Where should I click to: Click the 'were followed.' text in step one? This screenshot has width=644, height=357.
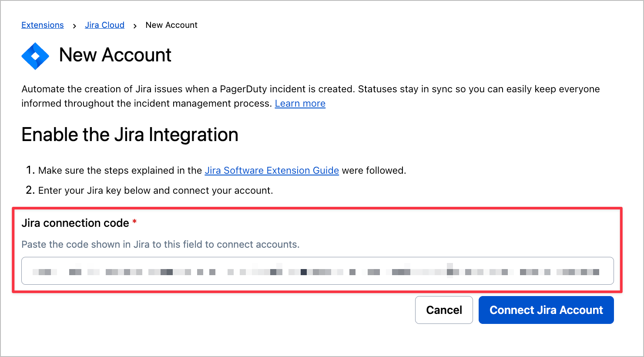pos(374,171)
